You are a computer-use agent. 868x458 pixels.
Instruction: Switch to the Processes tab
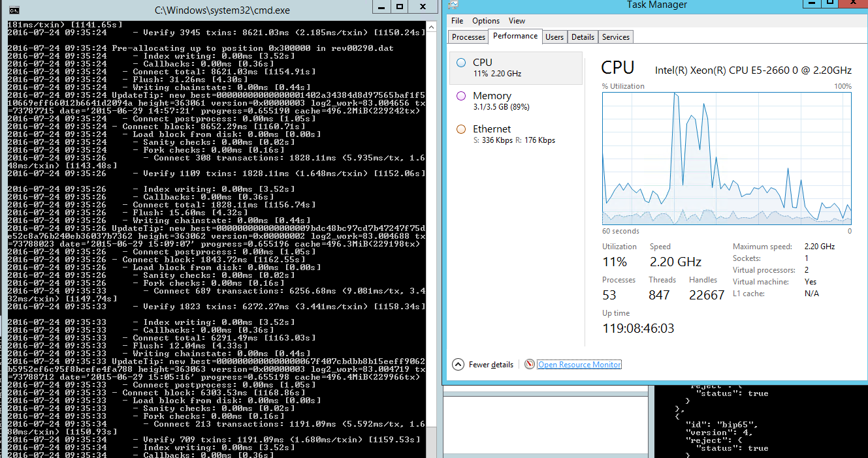468,37
